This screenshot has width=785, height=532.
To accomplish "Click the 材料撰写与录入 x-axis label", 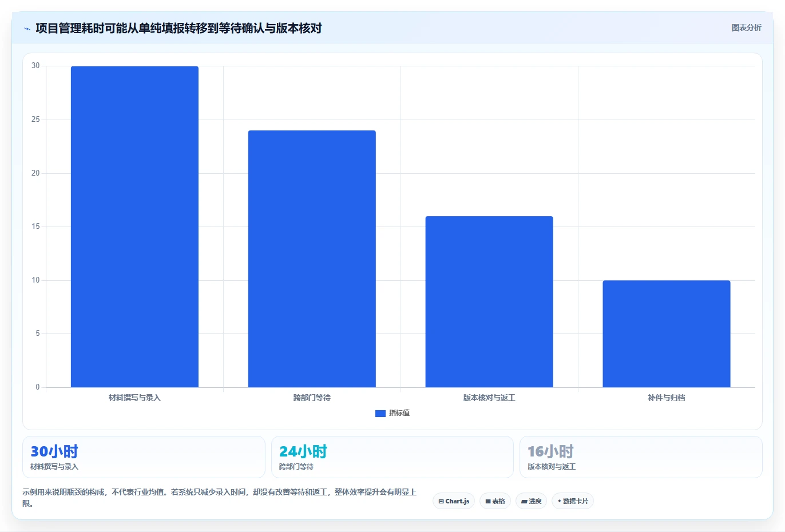I will [x=134, y=398].
